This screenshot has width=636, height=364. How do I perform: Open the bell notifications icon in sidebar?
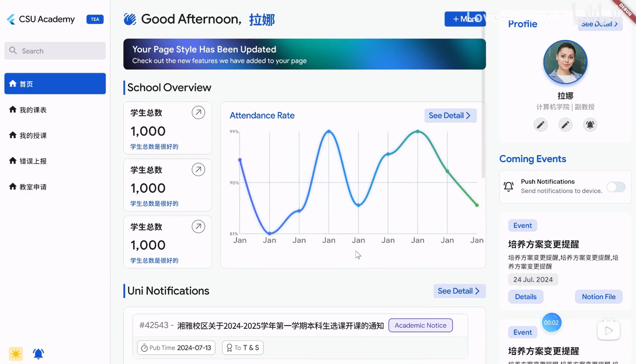(x=38, y=354)
